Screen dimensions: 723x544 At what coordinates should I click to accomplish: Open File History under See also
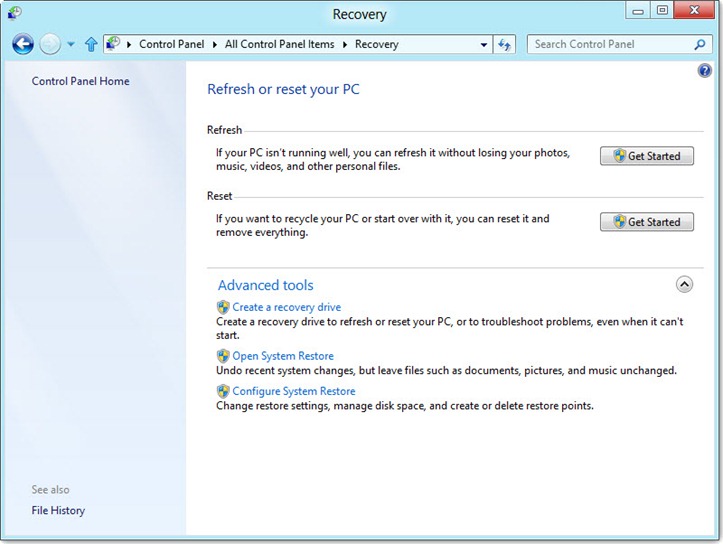pyautogui.click(x=58, y=510)
